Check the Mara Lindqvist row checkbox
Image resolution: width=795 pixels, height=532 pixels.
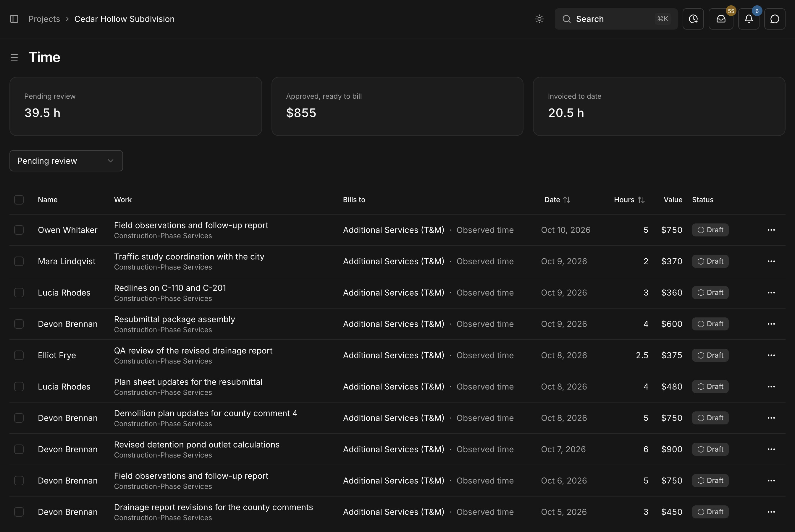click(x=19, y=261)
